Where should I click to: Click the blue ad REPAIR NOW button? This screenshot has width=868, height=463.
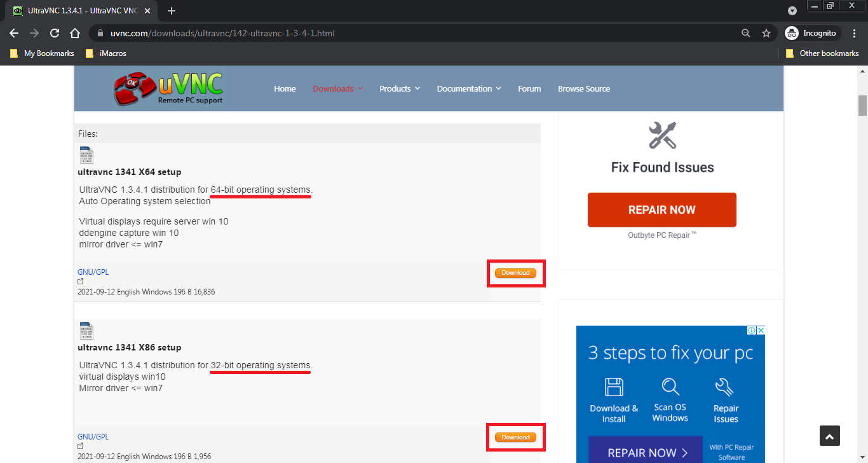pyautogui.click(x=646, y=450)
